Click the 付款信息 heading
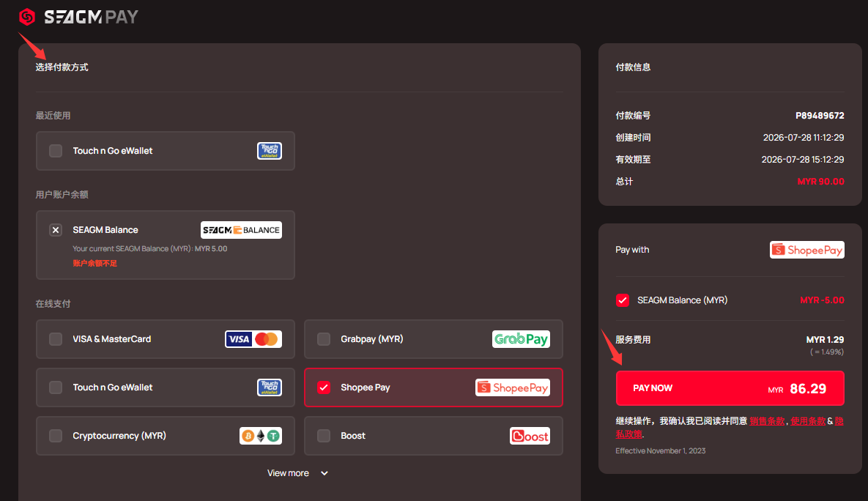868x501 pixels. click(x=634, y=67)
